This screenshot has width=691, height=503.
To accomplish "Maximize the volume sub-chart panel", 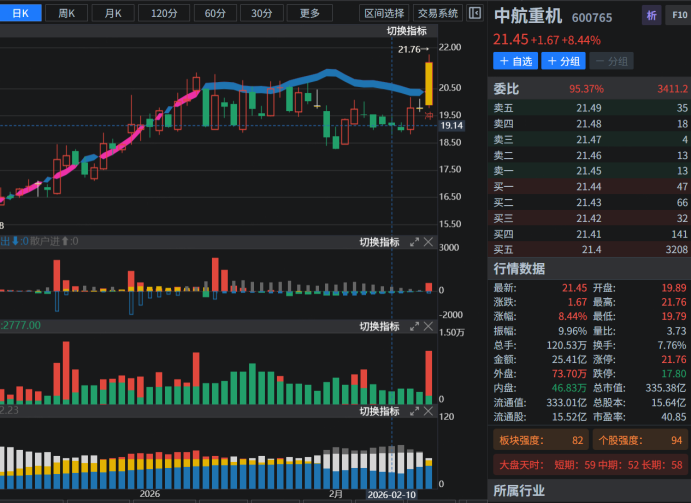I will pos(413,327).
